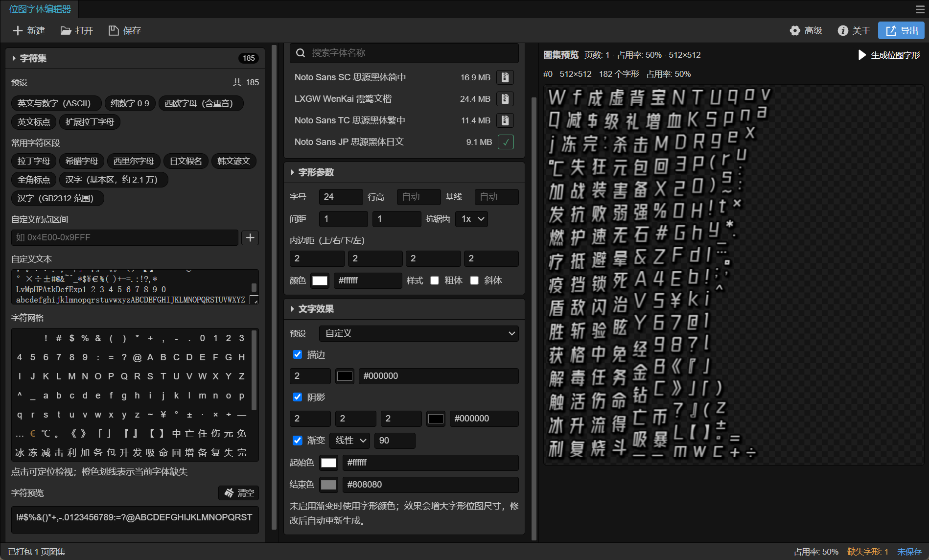Select the 英文与数字 (ASCII) preset
This screenshot has width=929, height=560.
click(x=56, y=103)
